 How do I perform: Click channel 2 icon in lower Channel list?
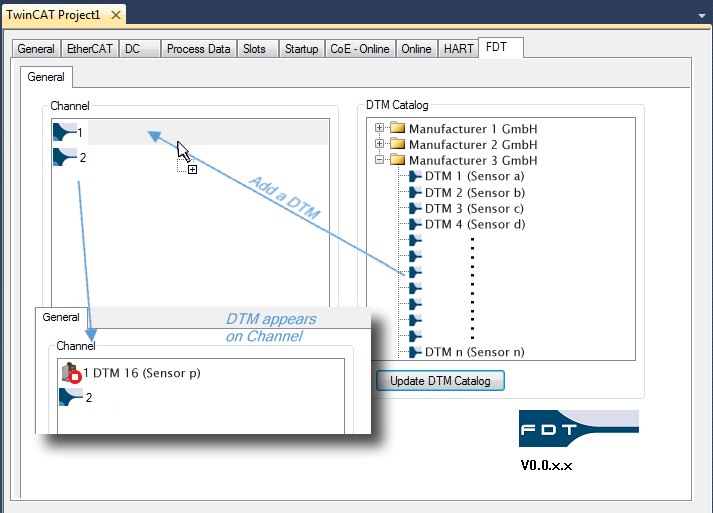tap(71, 397)
